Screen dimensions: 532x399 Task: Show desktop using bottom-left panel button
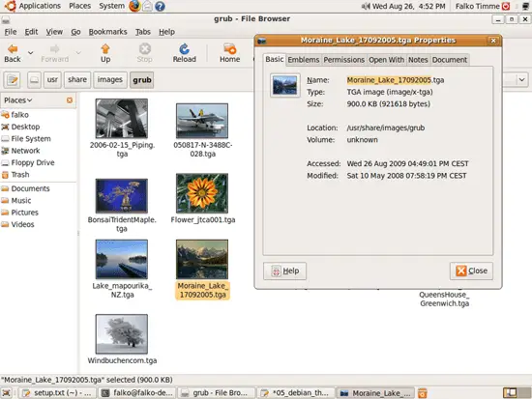7,393
